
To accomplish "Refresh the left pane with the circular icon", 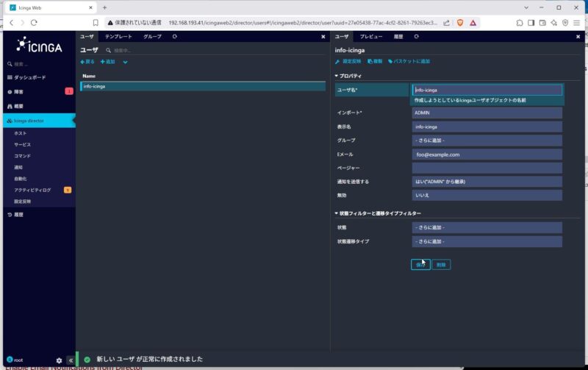I will pyautogui.click(x=174, y=36).
